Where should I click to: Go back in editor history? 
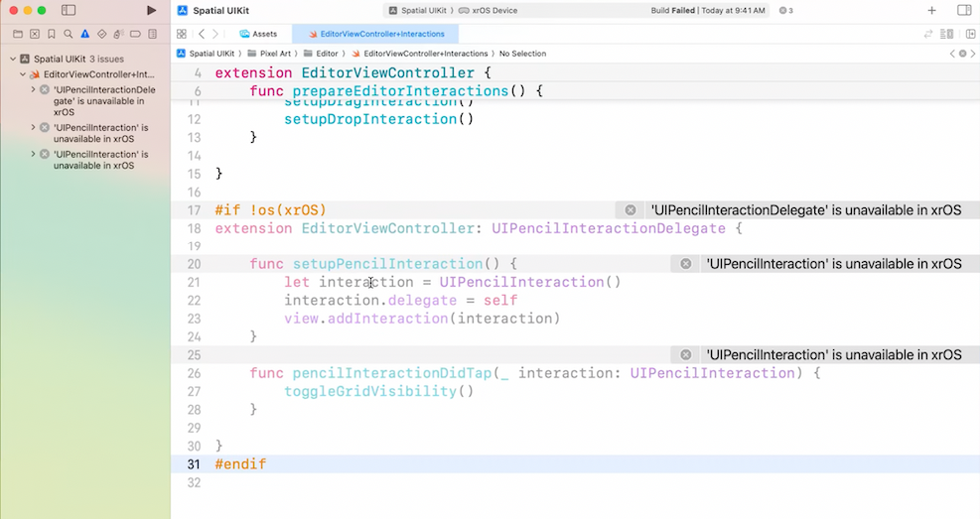tap(202, 34)
